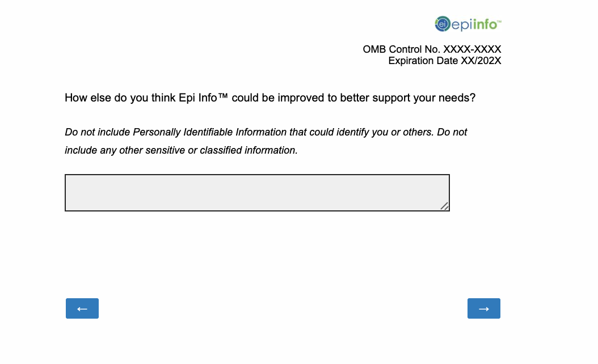
Task: Click the "XXXX-XXXX" control number value
Action: (x=472, y=49)
